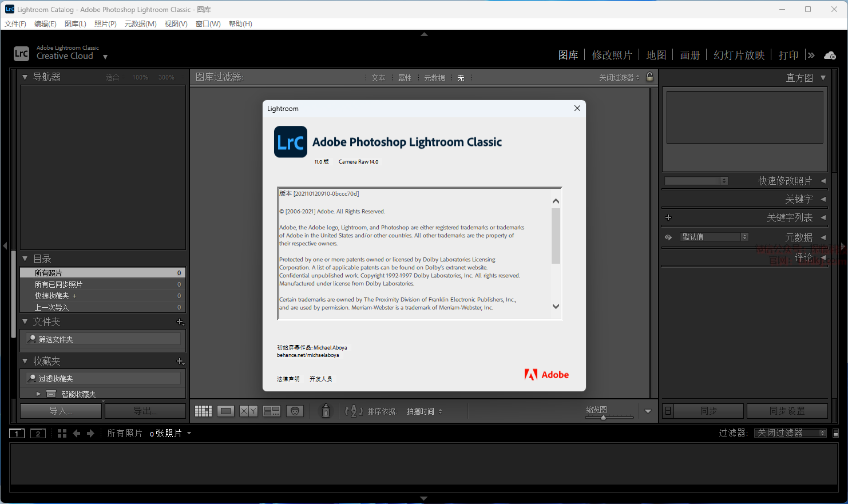Toggle the filter lock padlock icon
Screen dimensions: 848x504
pyautogui.click(x=649, y=77)
